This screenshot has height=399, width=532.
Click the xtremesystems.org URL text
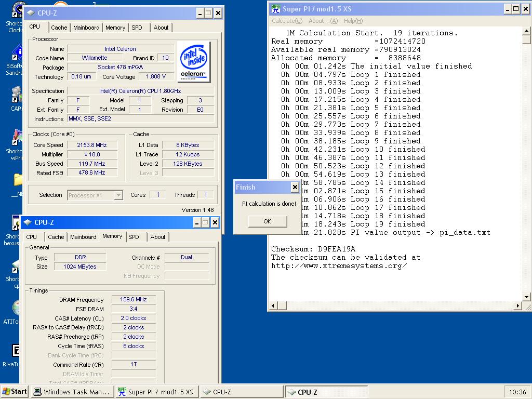point(339,265)
